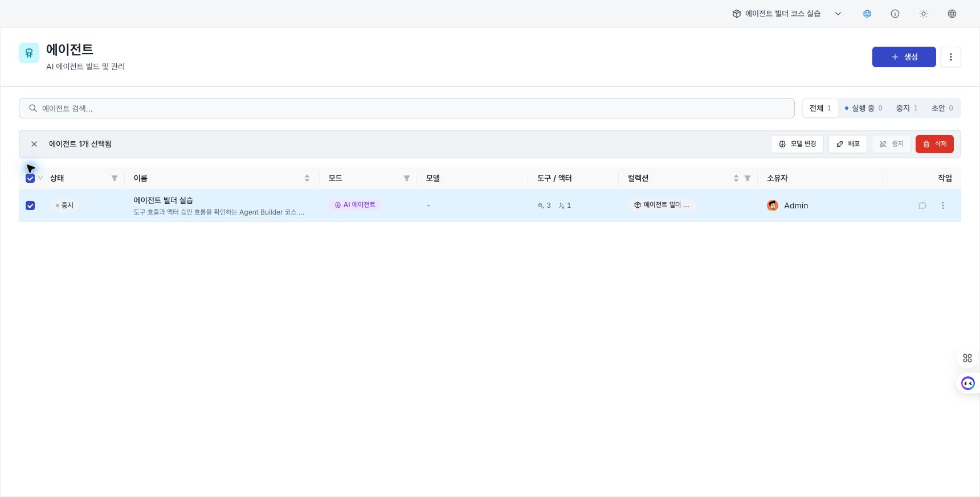Open the floating chatbot assistant icon
The width and height of the screenshot is (980, 497).
[x=968, y=383]
